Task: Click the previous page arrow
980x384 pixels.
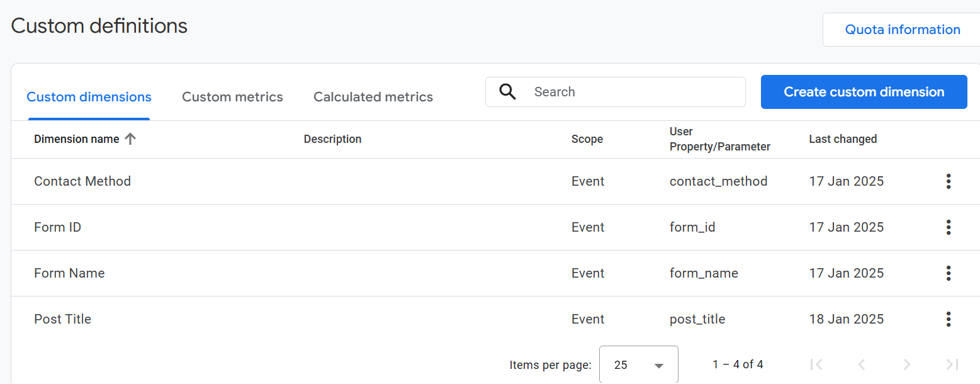Action: tap(861, 364)
